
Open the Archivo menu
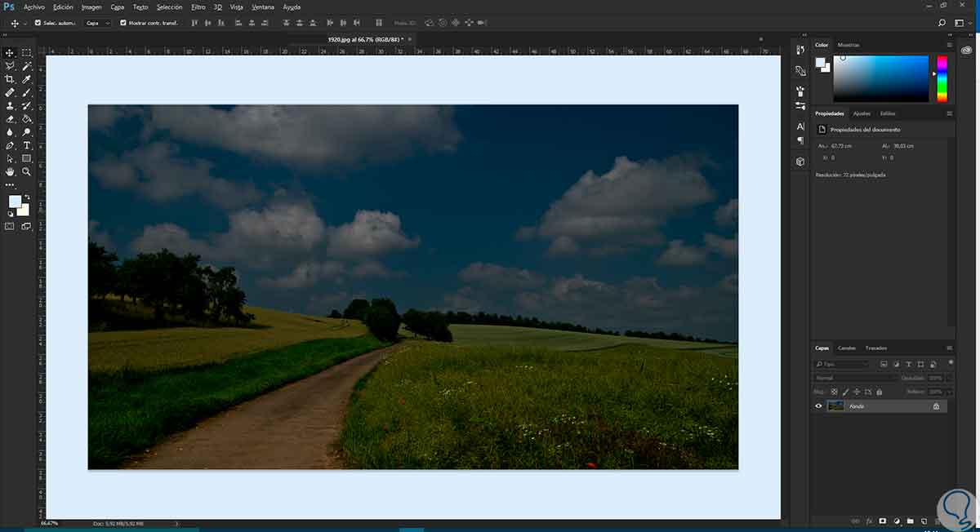point(34,7)
